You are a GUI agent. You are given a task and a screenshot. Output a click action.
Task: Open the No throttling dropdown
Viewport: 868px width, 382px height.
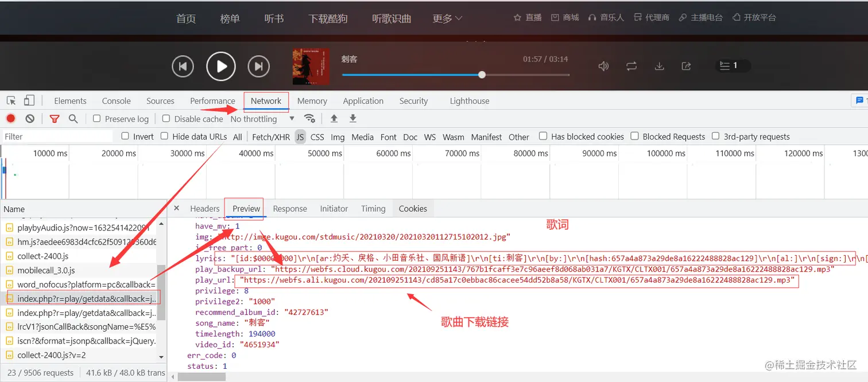point(262,119)
